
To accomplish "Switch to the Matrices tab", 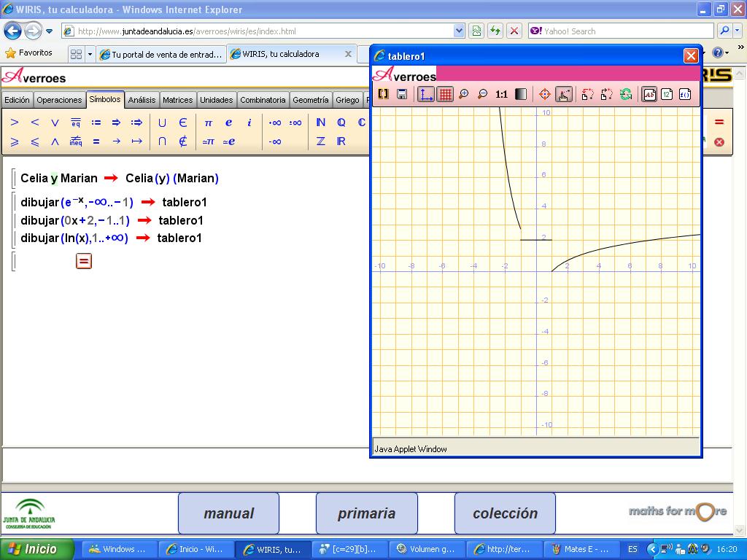I will coord(177,100).
